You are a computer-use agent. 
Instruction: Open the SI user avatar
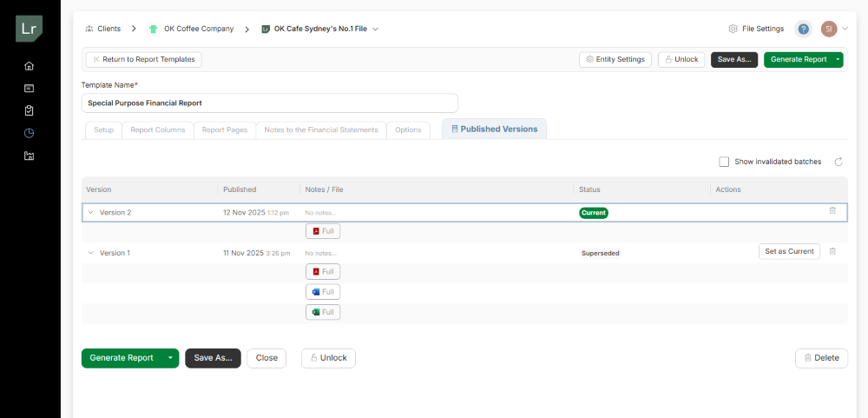pyautogui.click(x=829, y=29)
